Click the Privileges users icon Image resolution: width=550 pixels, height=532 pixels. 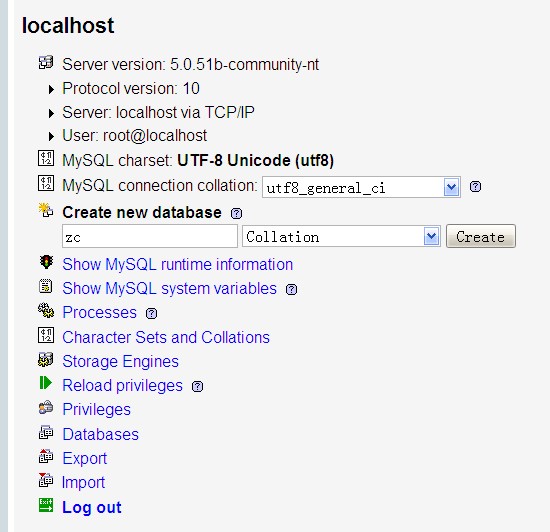click(46, 408)
